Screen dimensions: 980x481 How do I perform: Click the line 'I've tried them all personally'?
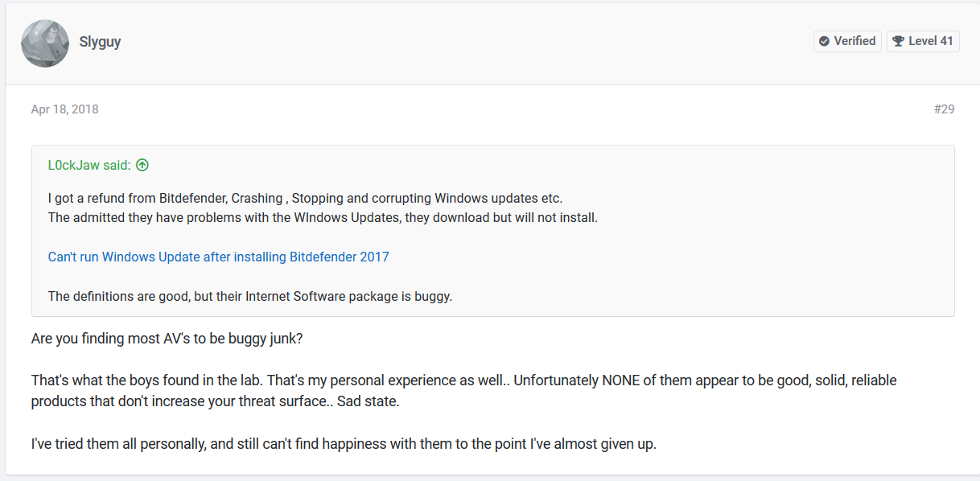point(344,443)
